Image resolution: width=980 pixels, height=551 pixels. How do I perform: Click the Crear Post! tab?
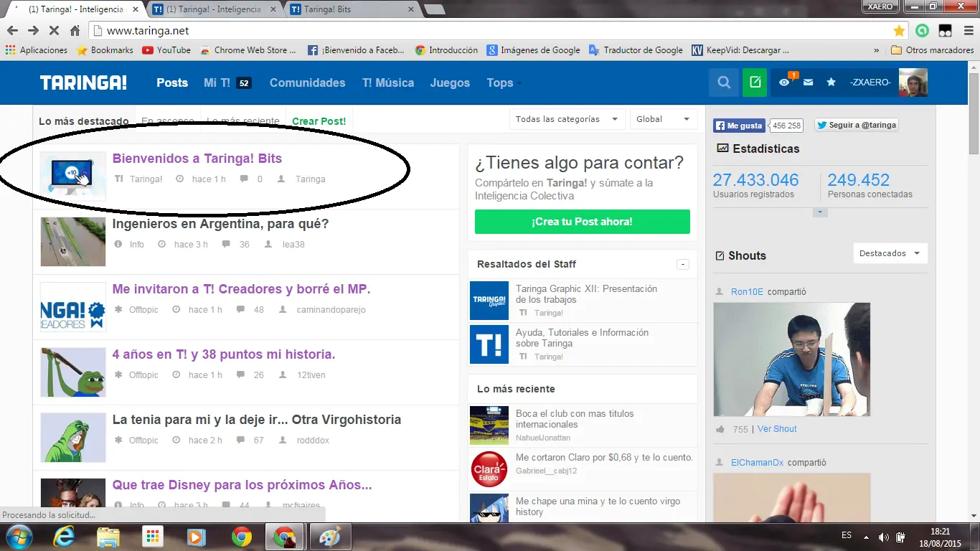tap(319, 121)
